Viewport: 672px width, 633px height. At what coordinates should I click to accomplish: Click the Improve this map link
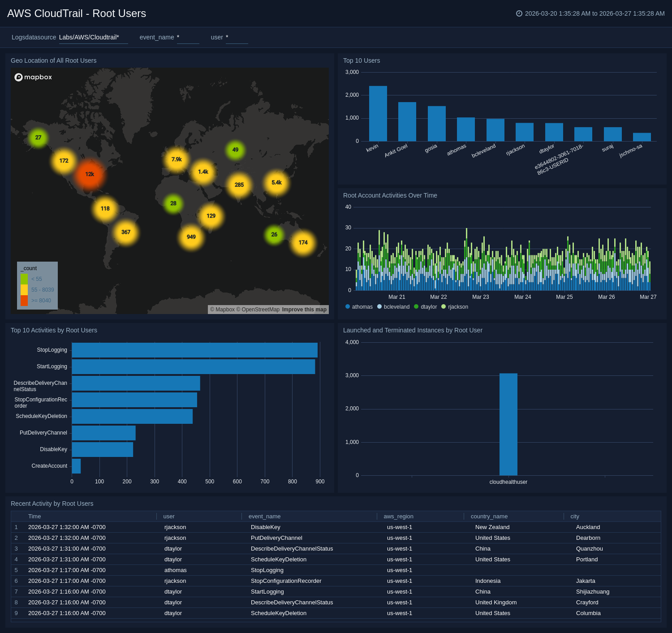[304, 310]
